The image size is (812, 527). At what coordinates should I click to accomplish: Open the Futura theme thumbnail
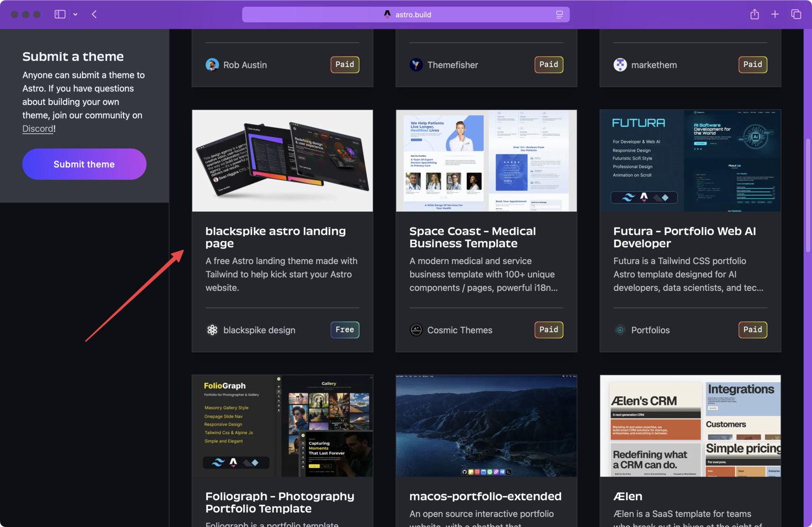690,161
